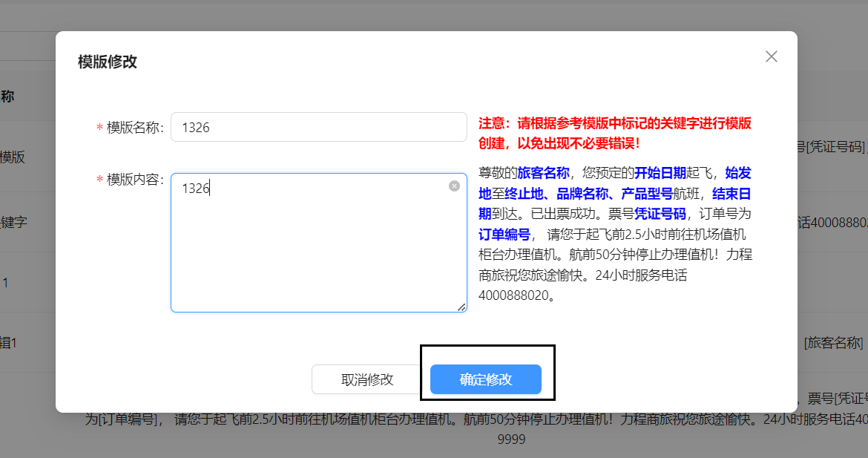
Task: Click the 凭证号码 keyword in reference text
Action: 660,215
